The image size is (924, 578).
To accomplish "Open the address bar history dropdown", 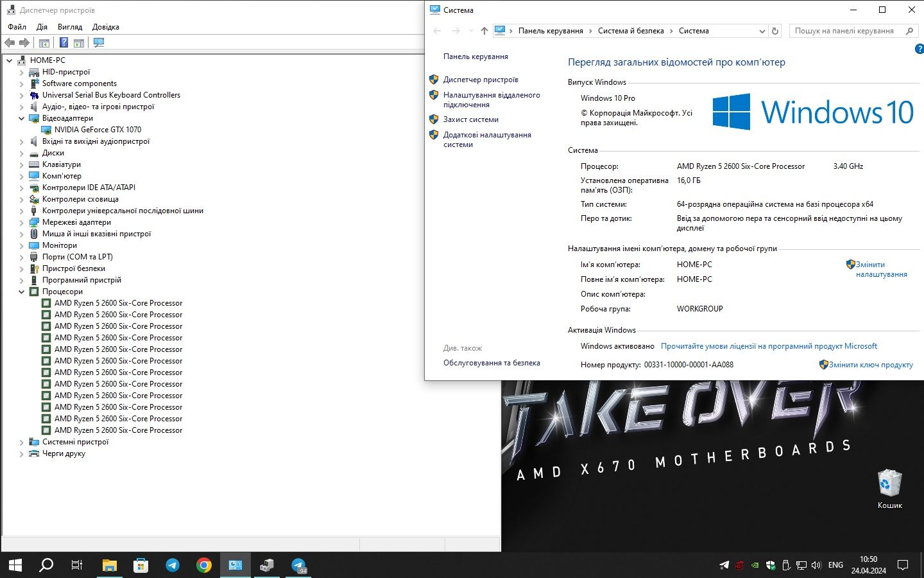I will coord(762,31).
